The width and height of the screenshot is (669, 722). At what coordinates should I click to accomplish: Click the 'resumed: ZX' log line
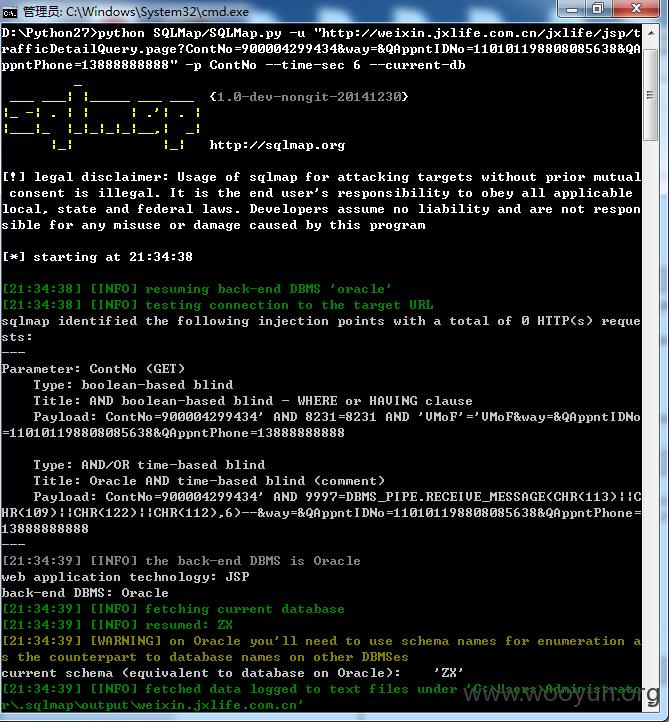point(117,625)
